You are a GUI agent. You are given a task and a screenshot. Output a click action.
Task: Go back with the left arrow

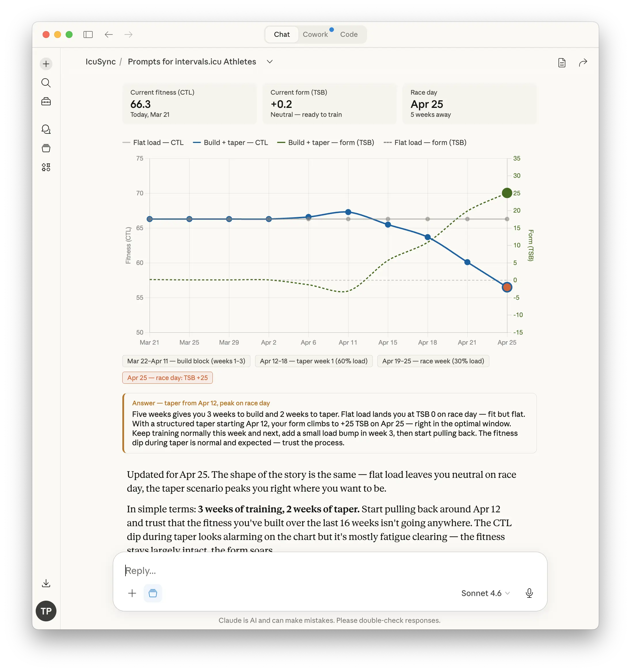109,35
